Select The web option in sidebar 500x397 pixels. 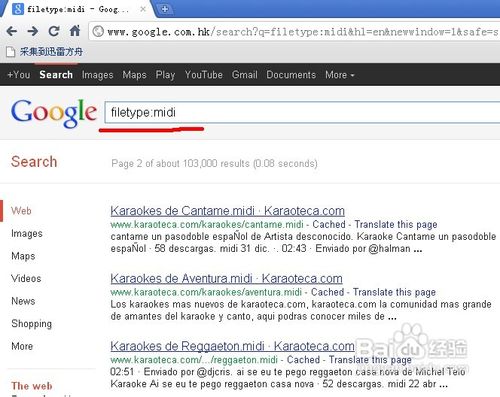click(x=32, y=386)
